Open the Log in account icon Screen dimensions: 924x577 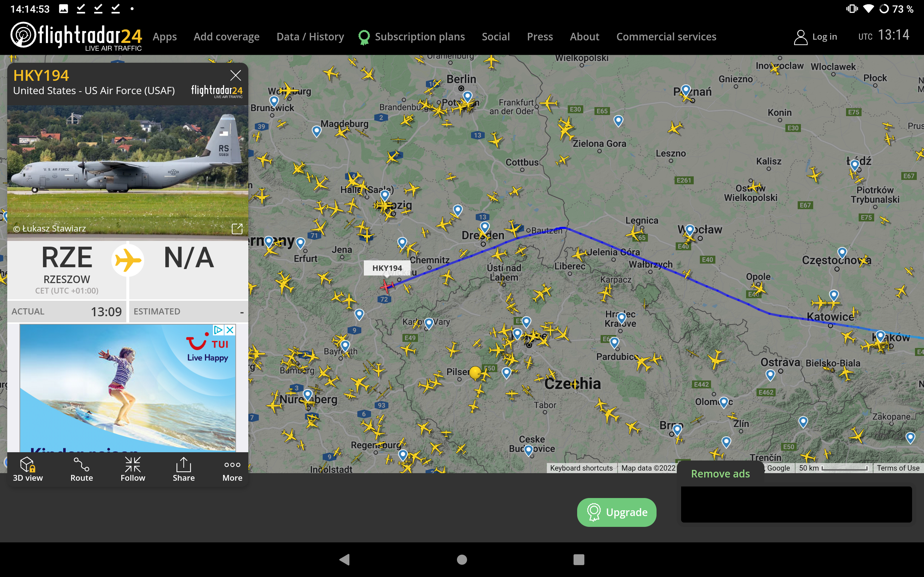800,37
